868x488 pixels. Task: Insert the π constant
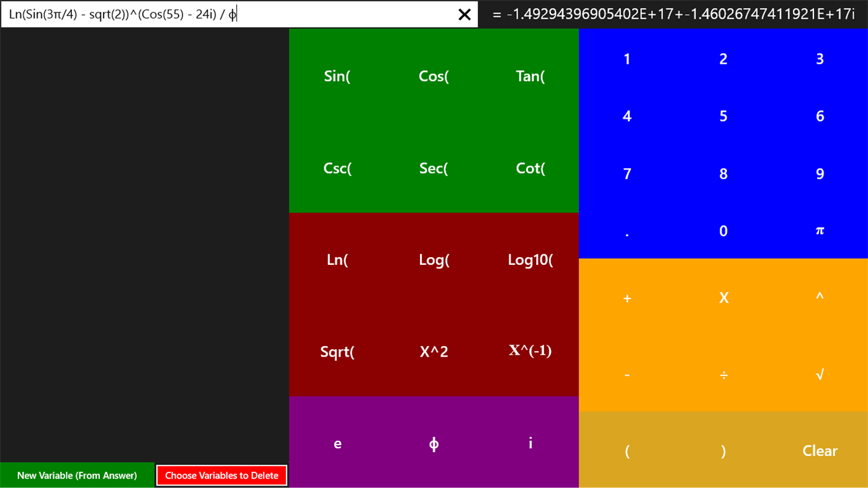click(819, 231)
